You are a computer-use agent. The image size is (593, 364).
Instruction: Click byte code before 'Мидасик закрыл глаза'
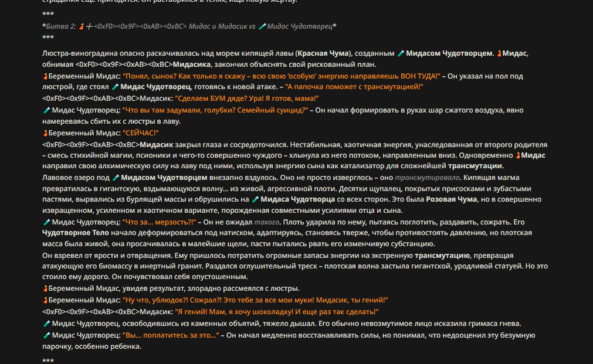[x=91, y=145]
